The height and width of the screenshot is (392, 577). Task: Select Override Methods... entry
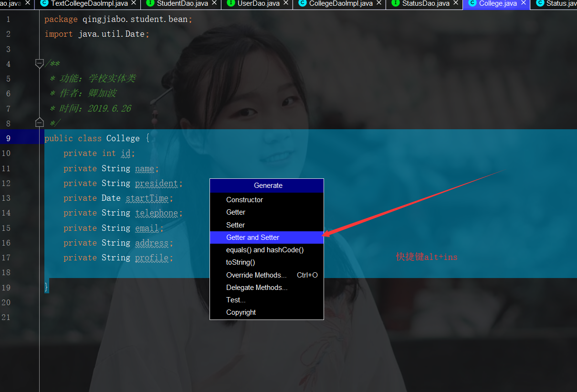coord(267,275)
